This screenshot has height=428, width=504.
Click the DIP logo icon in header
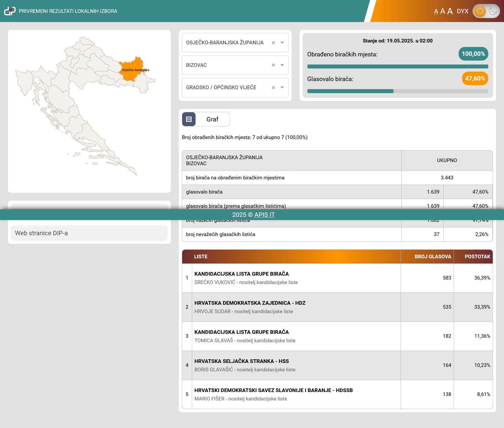pos(10,11)
